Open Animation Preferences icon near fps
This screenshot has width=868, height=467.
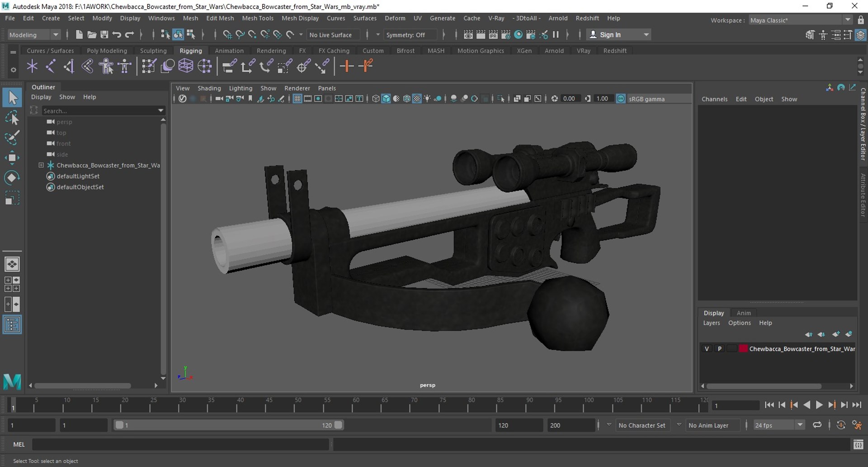857,425
